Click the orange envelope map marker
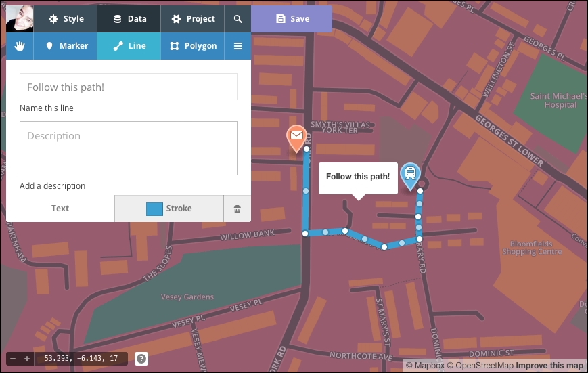The image size is (588, 373). (x=296, y=137)
